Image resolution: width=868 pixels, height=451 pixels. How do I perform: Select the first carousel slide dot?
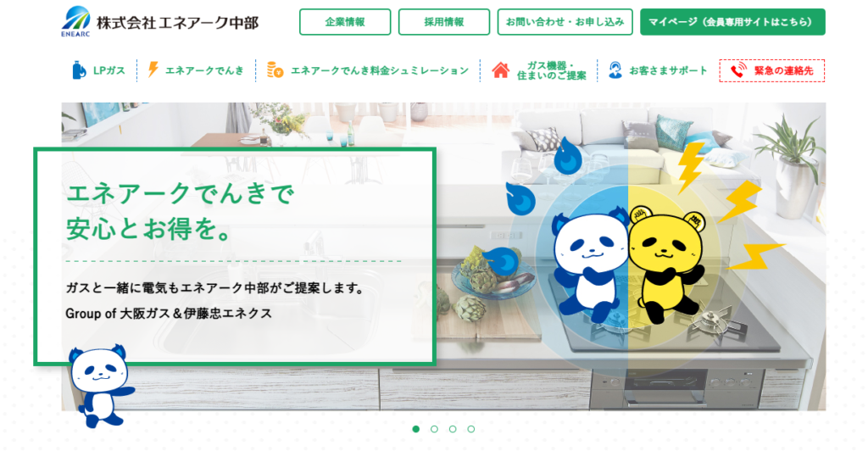[416, 429]
